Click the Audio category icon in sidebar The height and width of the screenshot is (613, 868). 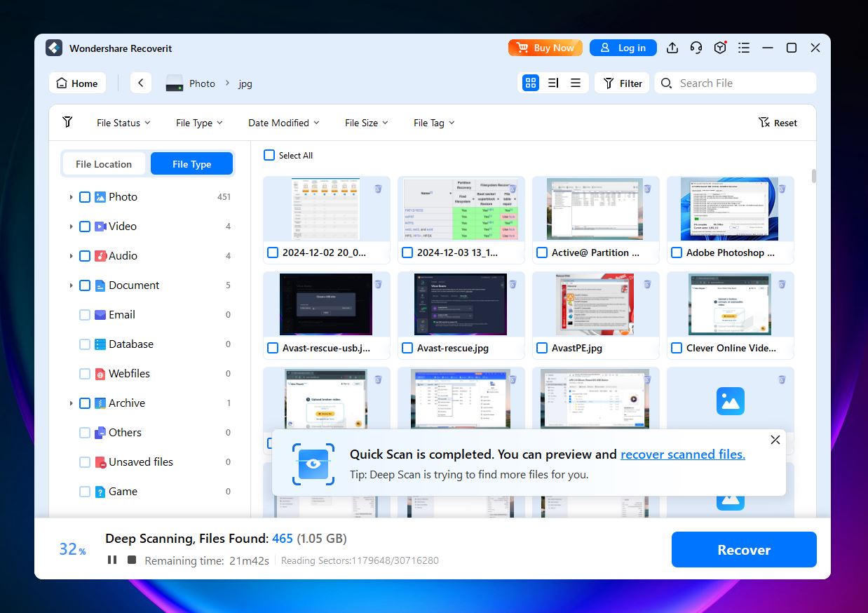click(x=100, y=256)
